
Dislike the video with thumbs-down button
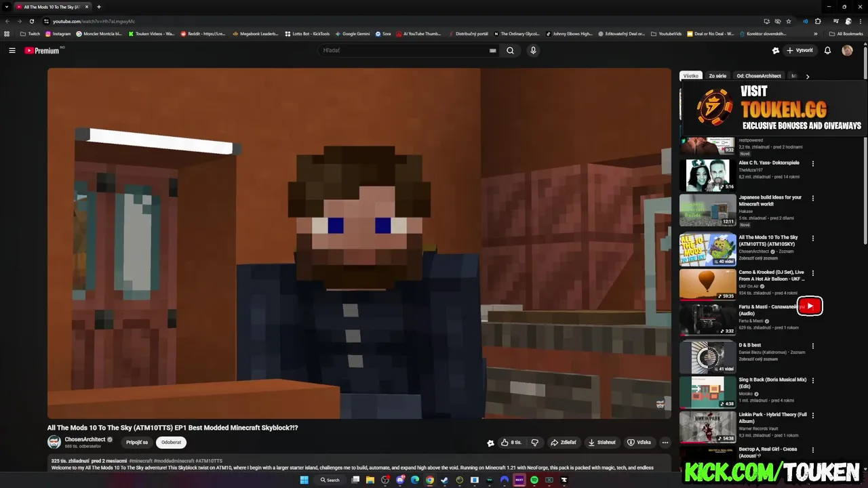[x=535, y=443]
